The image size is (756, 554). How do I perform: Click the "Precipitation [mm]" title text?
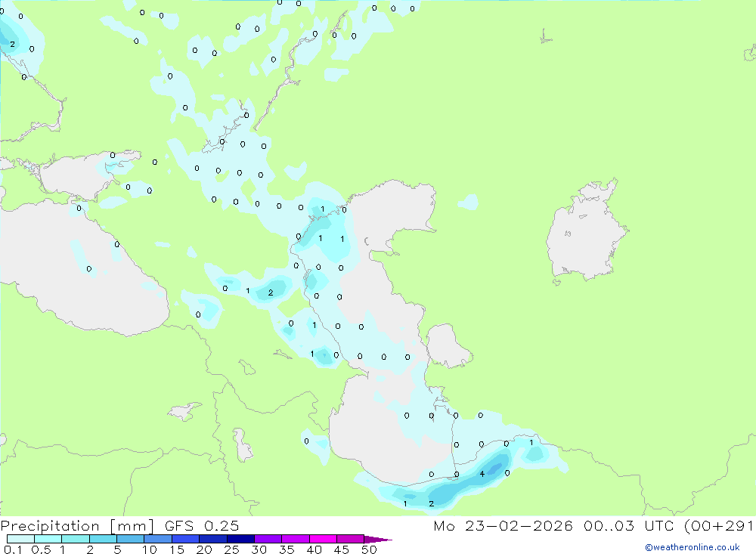coord(77,526)
